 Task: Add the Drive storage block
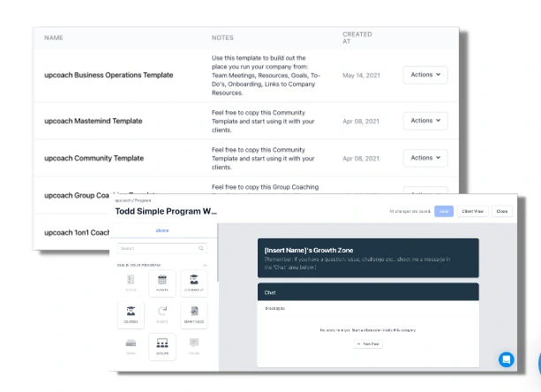[131, 347]
